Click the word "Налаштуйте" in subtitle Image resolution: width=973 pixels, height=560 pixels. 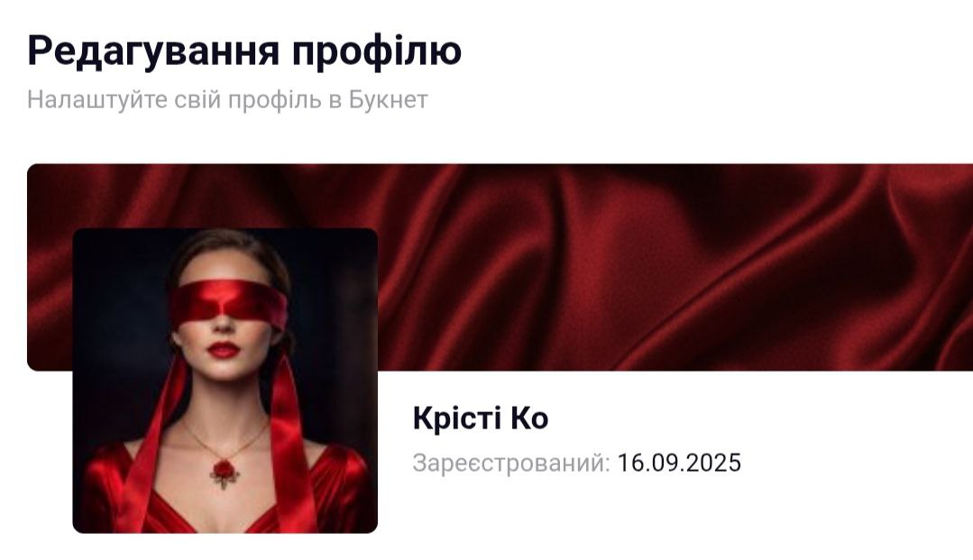pos(97,100)
